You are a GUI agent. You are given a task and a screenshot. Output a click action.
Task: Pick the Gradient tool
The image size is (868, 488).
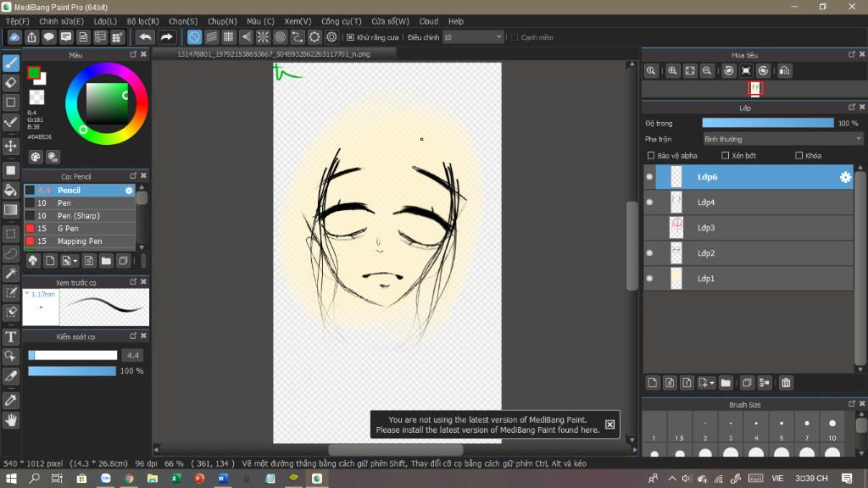(x=11, y=210)
